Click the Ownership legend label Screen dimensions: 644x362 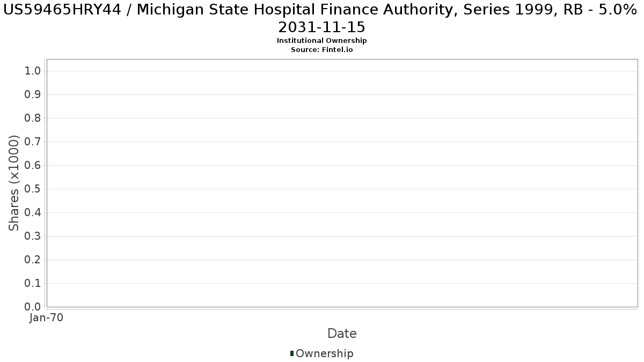pyautogui.click(x=324, y=353)
